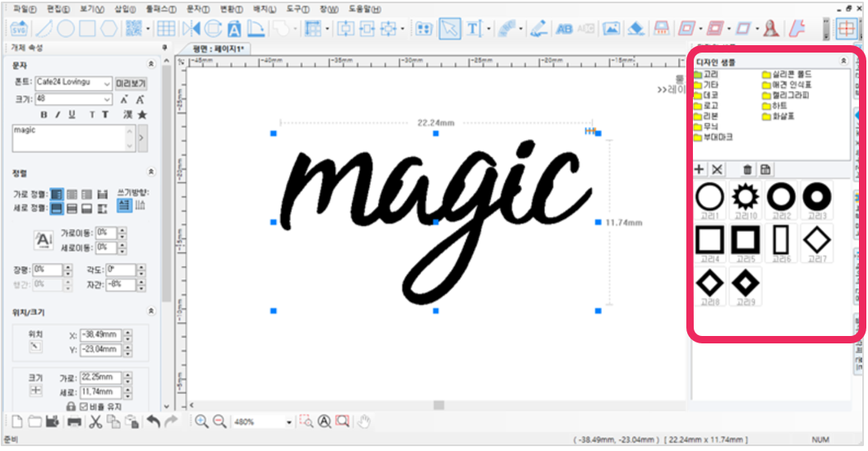The height and width of the screenshot is (451, 868).
Task: Select the rectangle shape tool
Action: click(87, 28)
